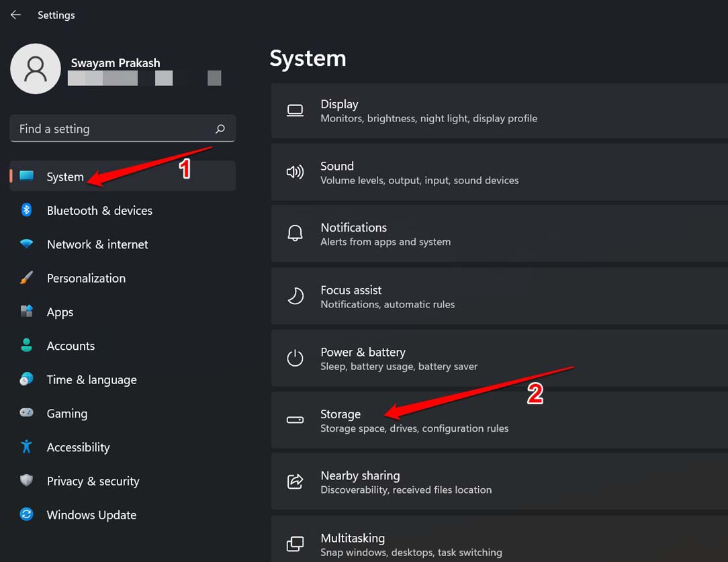Select Personalization in sidebar
This screenshot has height=562, width=728.
(86, 278)
